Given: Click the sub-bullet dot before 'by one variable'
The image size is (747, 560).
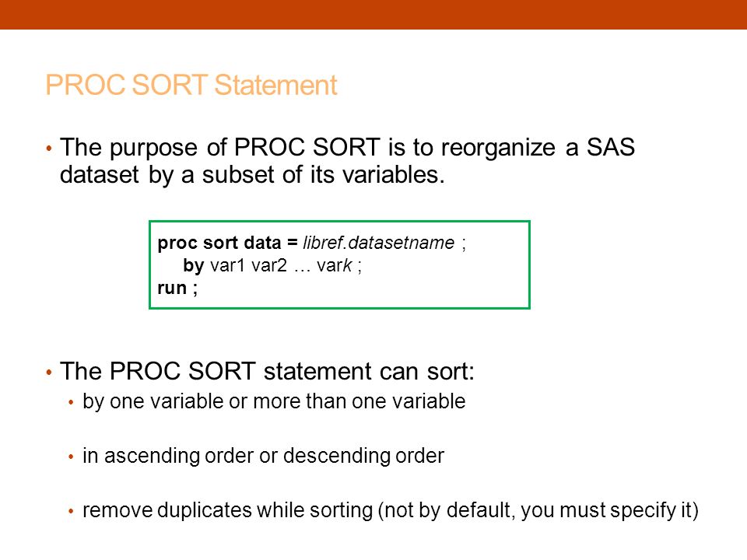Looking at the screenshot, I should coord(71,403).
